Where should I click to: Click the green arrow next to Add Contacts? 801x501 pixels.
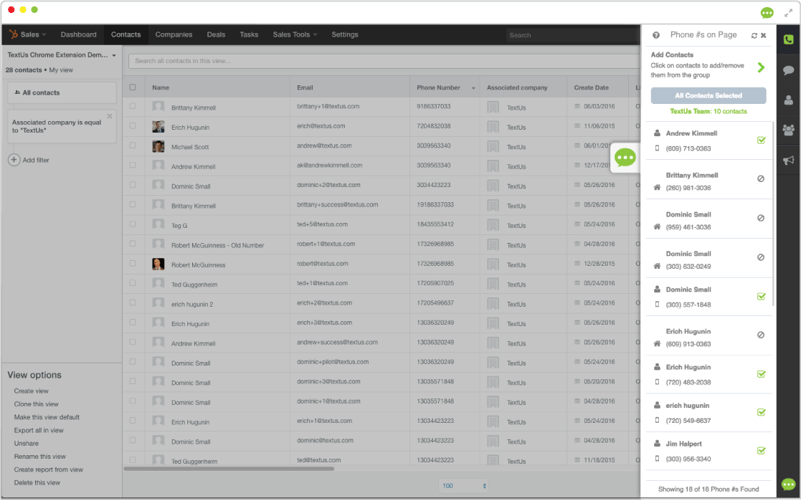click(x=761, y=67)
